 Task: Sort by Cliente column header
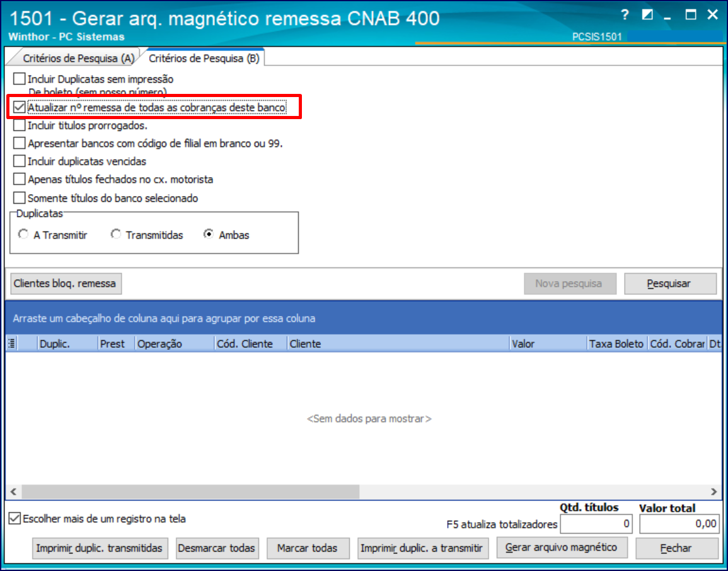(x=398, y=343)
